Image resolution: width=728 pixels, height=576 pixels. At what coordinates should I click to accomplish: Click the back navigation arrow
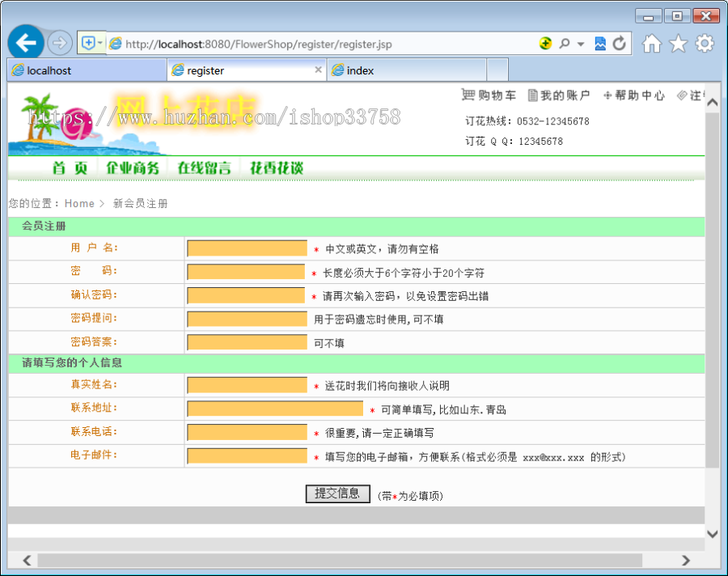click(25, 41)
